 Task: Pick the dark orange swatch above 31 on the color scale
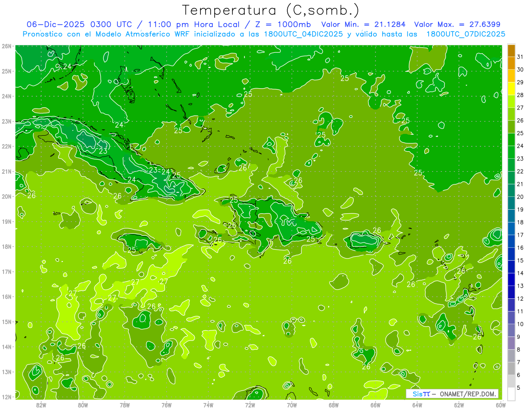[511, 51]
